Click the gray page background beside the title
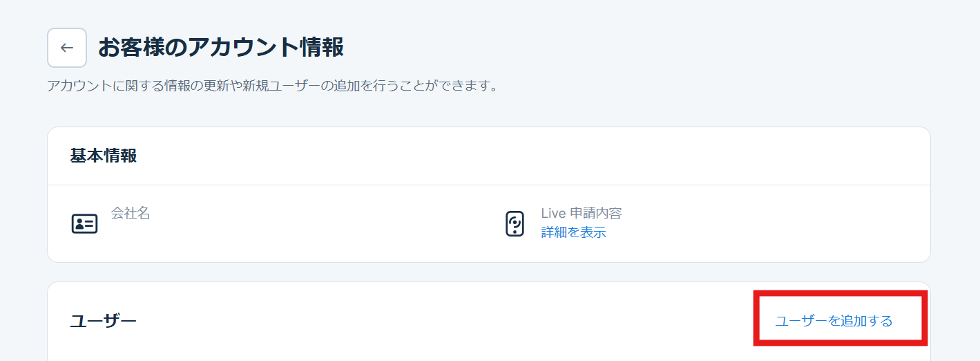Image resolution: width=980 pixels, height=361 pixels. click(x=622, y=48)
